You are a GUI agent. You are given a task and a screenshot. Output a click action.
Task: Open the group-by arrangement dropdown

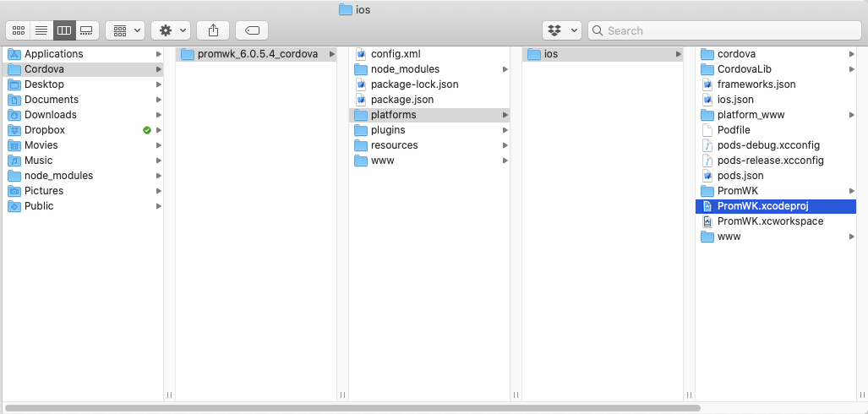125,30
